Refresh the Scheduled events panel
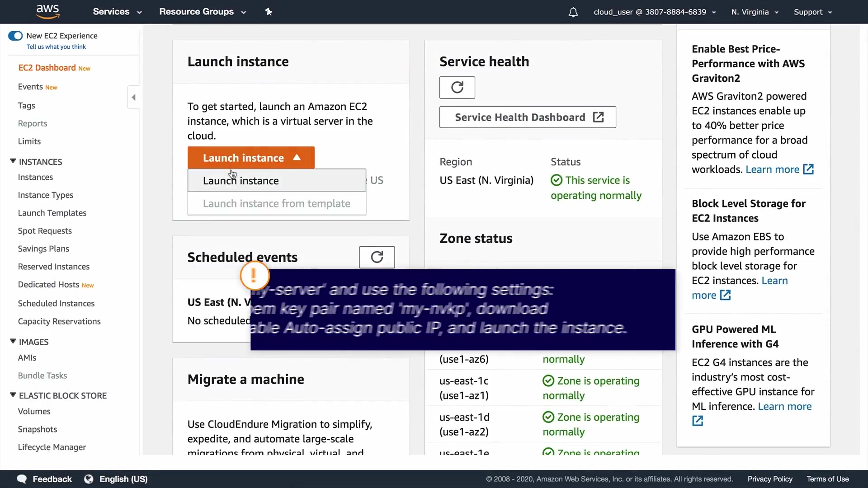868x488 pixels. coord(377,257)
